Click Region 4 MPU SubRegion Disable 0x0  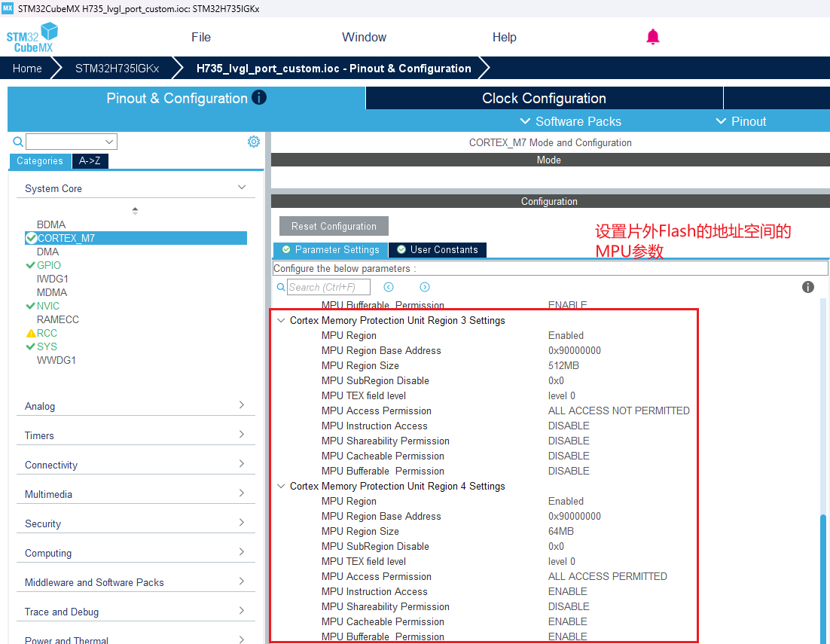(x=556, y=546)
